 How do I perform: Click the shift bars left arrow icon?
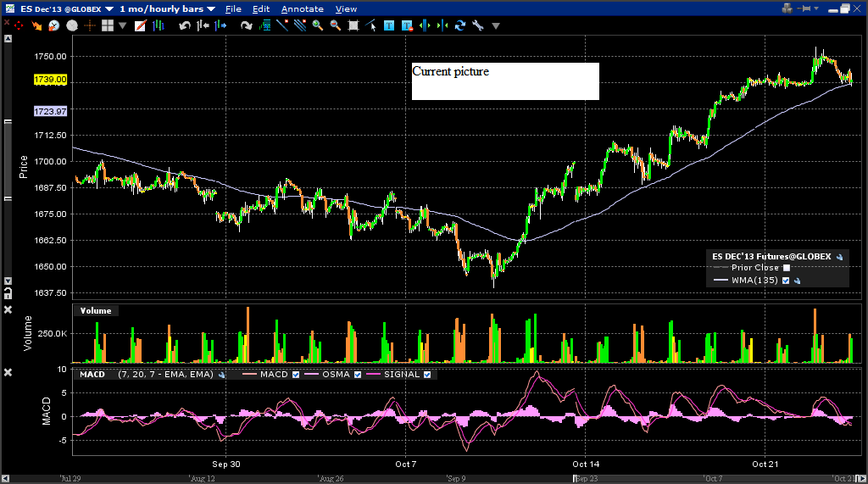coord(203,25)
